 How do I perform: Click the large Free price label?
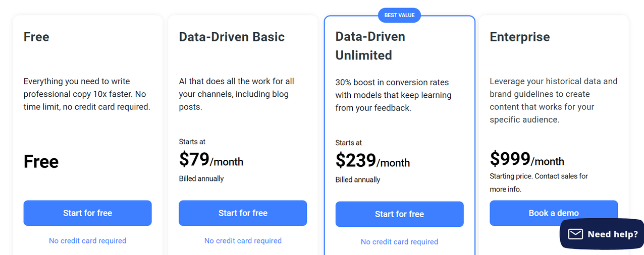tap(41, 162)
